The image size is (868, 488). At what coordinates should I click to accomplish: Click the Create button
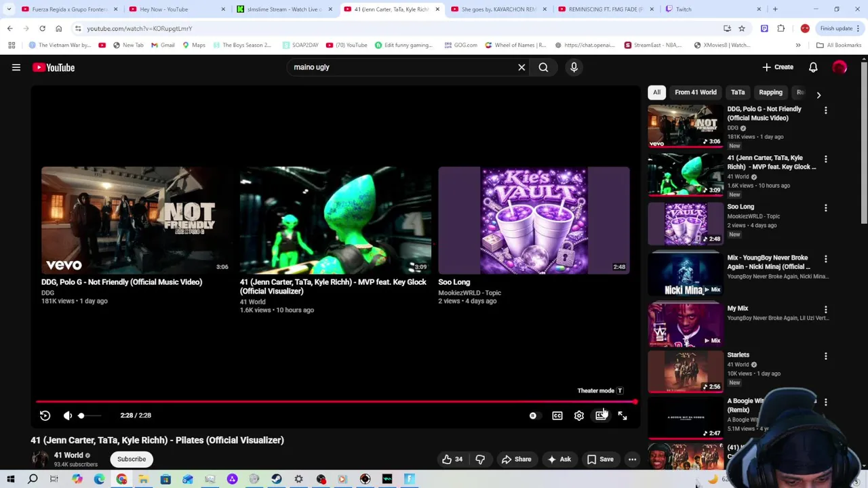(778, 67)
